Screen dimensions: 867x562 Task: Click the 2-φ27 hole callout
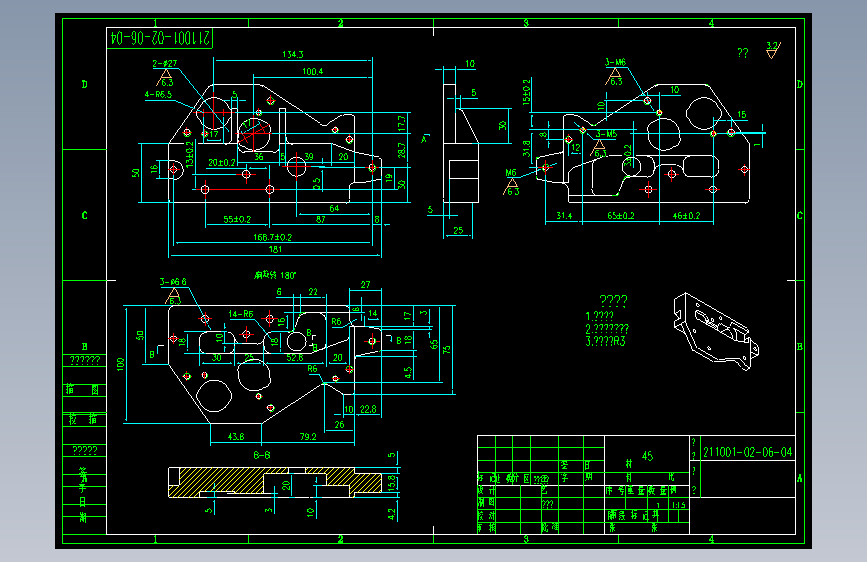165,64
